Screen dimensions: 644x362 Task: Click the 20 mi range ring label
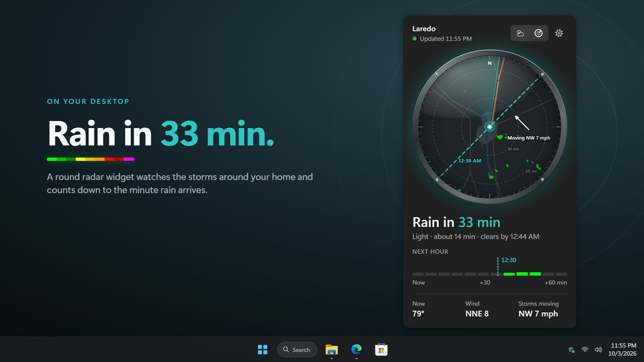[x=531, y=171]
